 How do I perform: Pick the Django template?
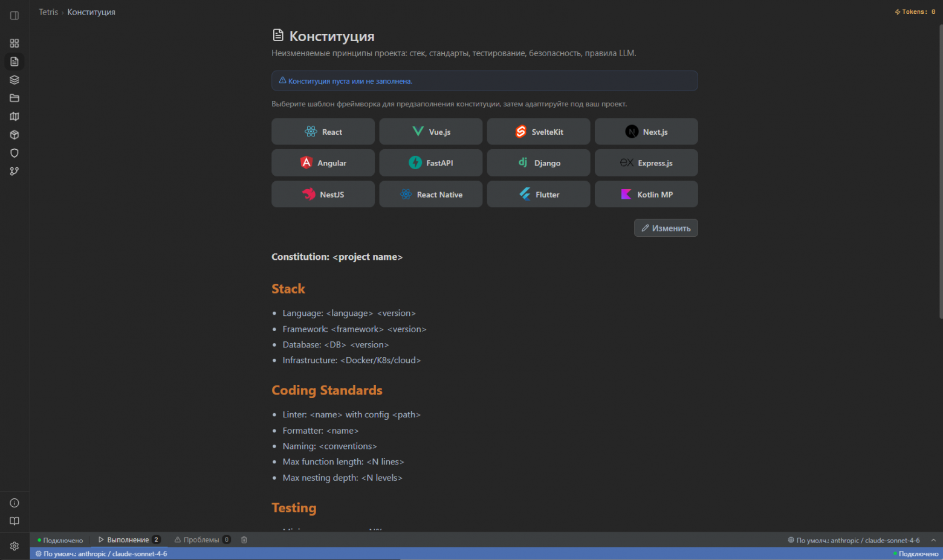click(x=539, y=163)
